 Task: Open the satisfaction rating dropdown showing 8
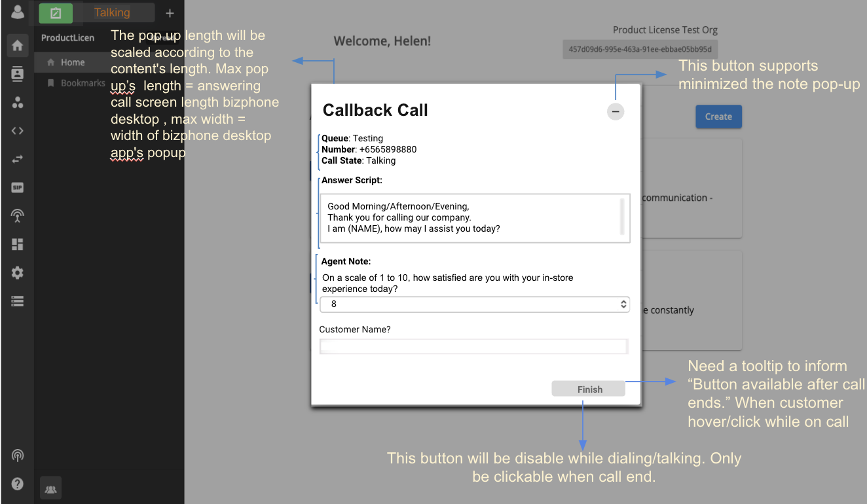[x=475, y=304]
